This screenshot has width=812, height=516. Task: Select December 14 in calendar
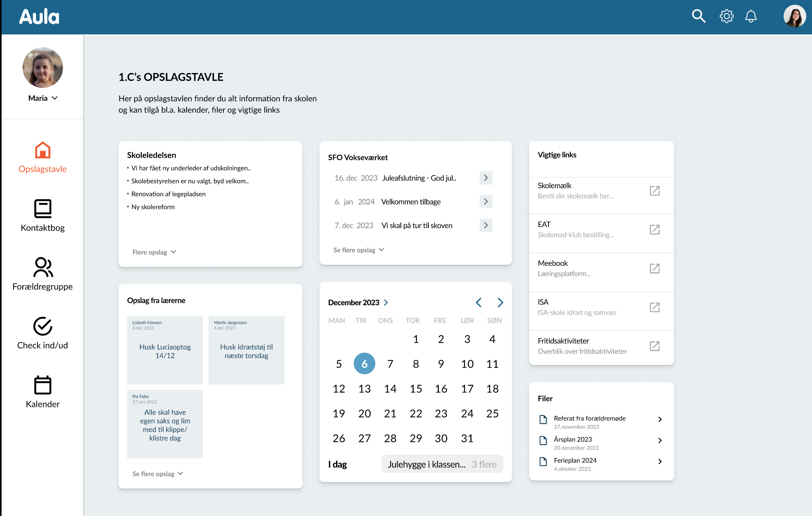click(390, 389)
